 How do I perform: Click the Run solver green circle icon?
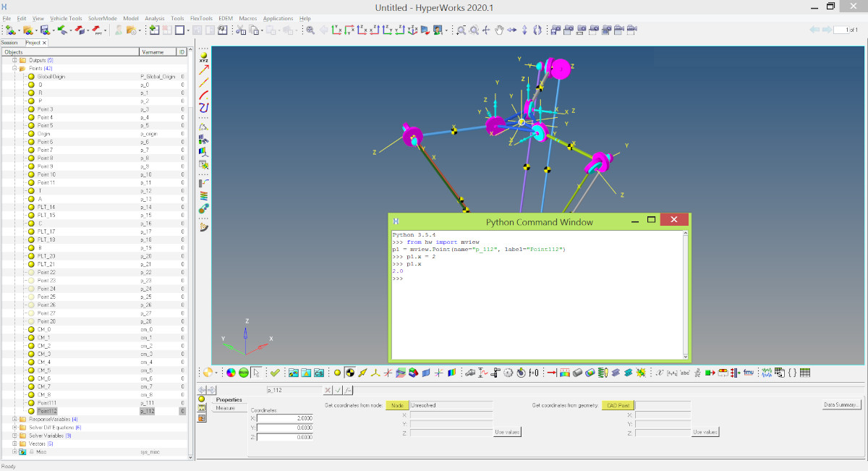243,373
